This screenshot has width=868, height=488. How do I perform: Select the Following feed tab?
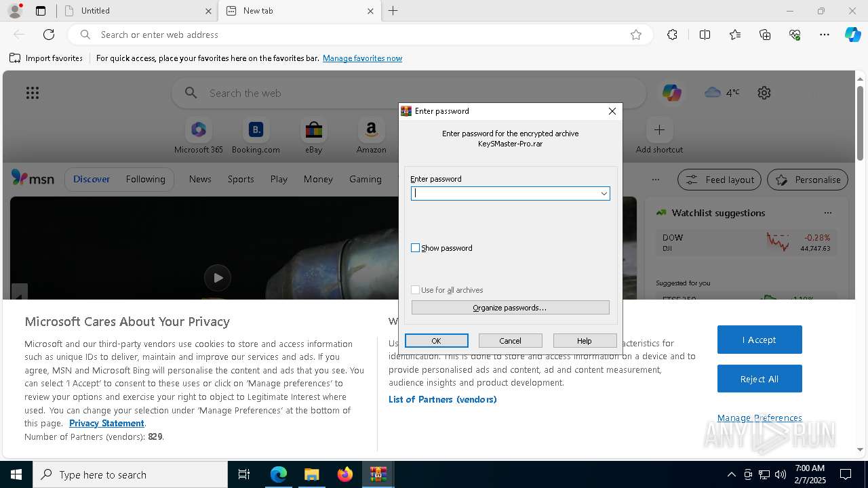pyautogui.click(x=145, y=179)
